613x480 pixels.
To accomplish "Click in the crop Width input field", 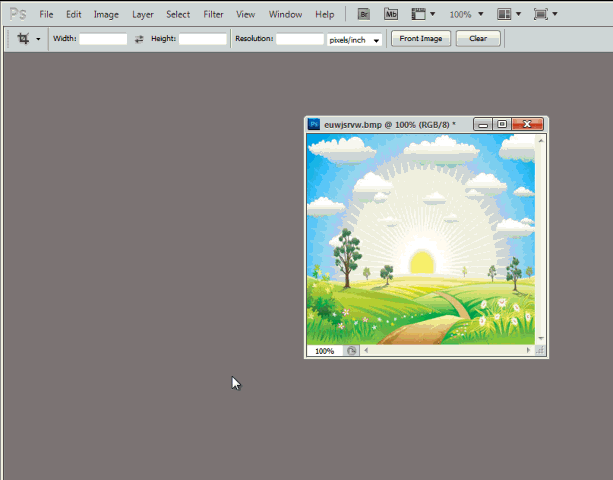I will (103, 39).
